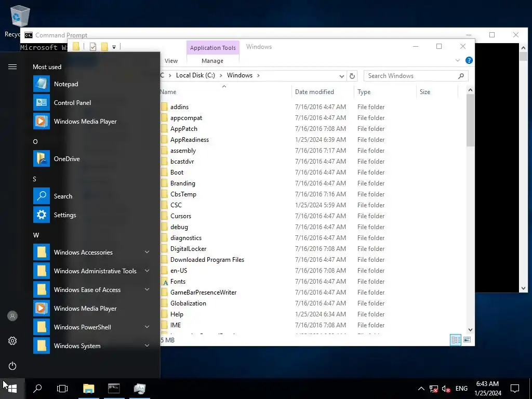
Task: Switch to Command Prompt on taskbar
Action: click(114, 389)
